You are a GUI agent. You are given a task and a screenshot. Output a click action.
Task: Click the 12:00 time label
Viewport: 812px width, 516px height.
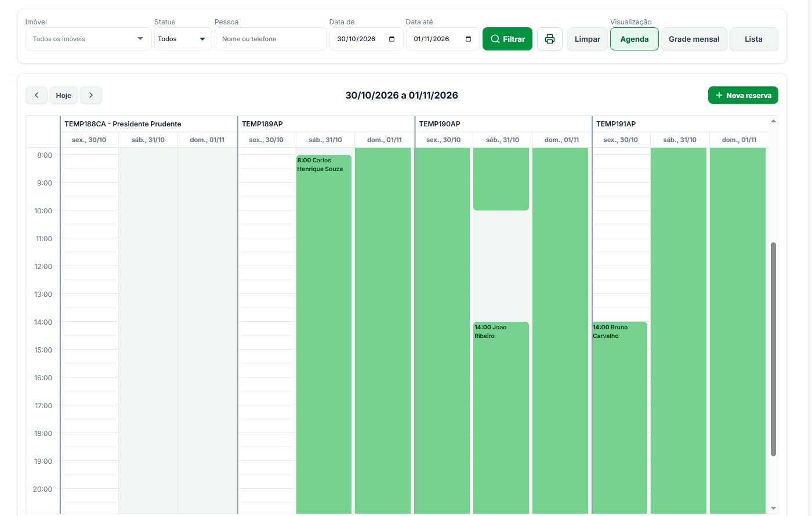point(44,267)
